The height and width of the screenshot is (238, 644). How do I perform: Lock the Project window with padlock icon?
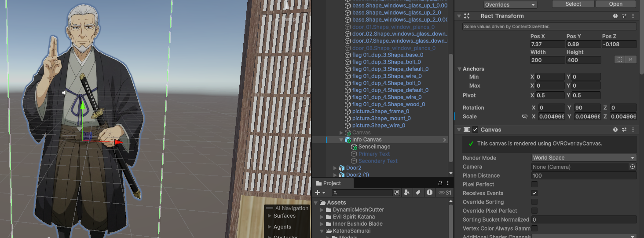pyautogui.click(x=440, y=183)
